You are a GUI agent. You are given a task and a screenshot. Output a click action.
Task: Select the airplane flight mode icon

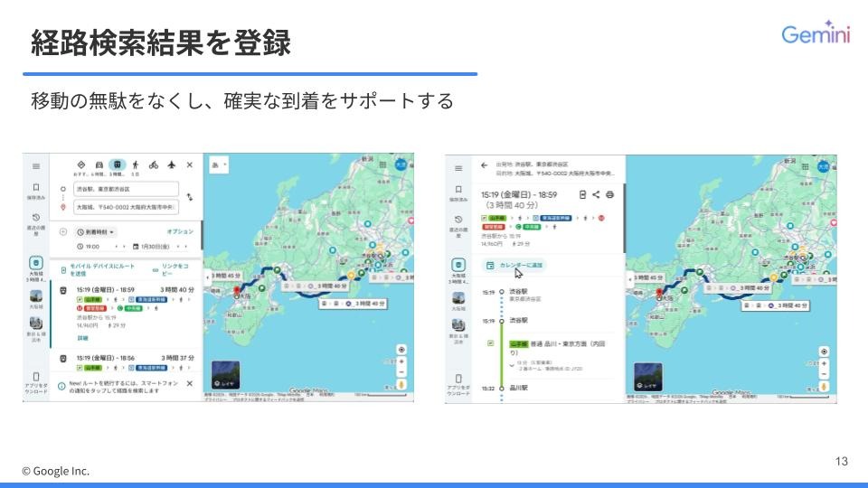tap(172, 164)
